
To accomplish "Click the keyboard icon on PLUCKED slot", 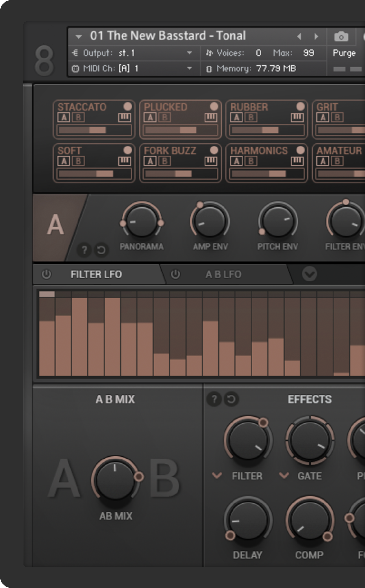I will pyautogui.click(x=211, y=118).
